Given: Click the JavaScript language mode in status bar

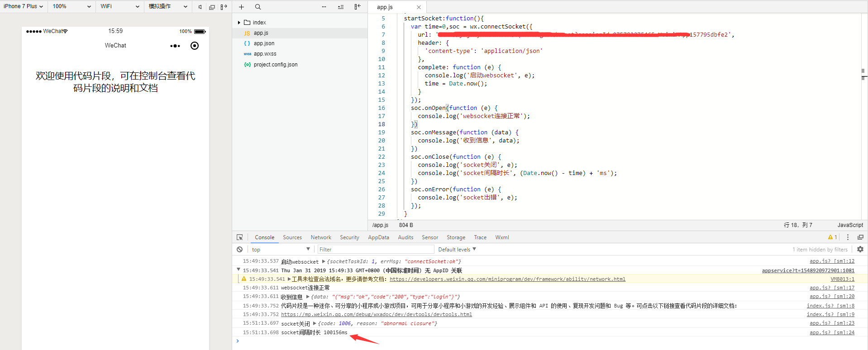Looking at the screenshot, I should coord(850,225).
